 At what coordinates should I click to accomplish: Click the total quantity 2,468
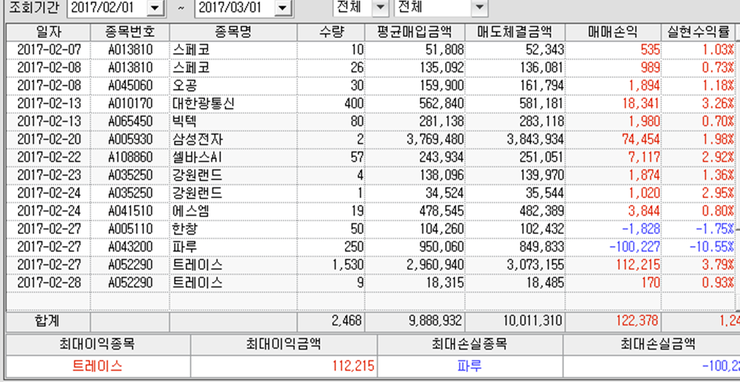tap(348, 321)
